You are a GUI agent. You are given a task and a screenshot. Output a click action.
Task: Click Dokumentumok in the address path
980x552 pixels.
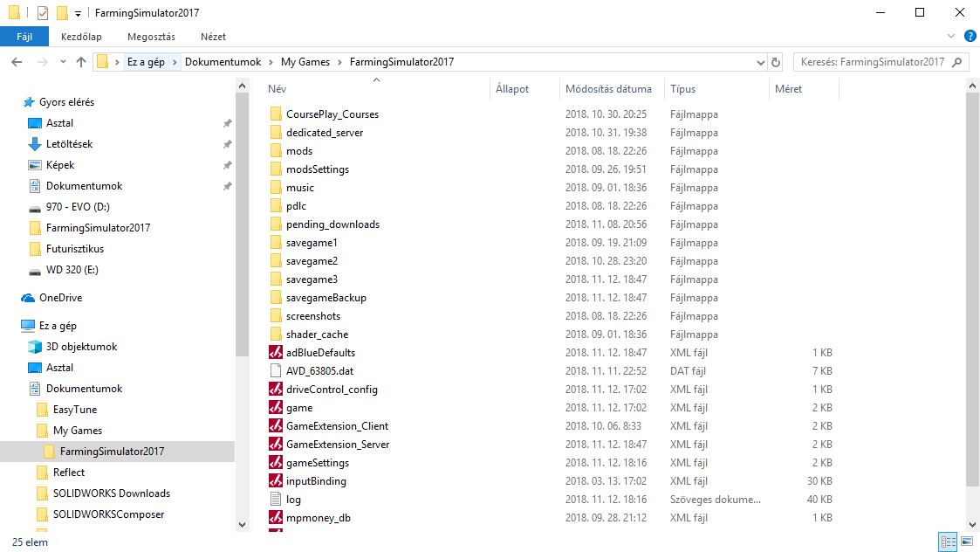[223, 62]
